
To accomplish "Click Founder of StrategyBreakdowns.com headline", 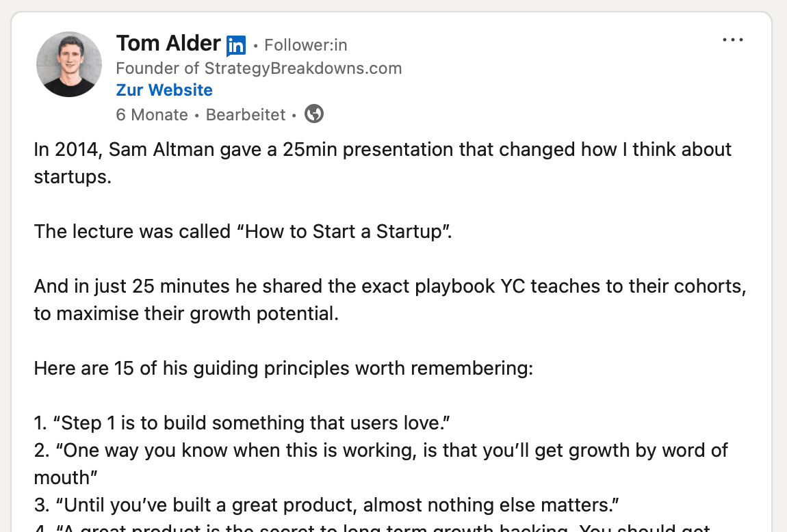I will pos(259,68).
